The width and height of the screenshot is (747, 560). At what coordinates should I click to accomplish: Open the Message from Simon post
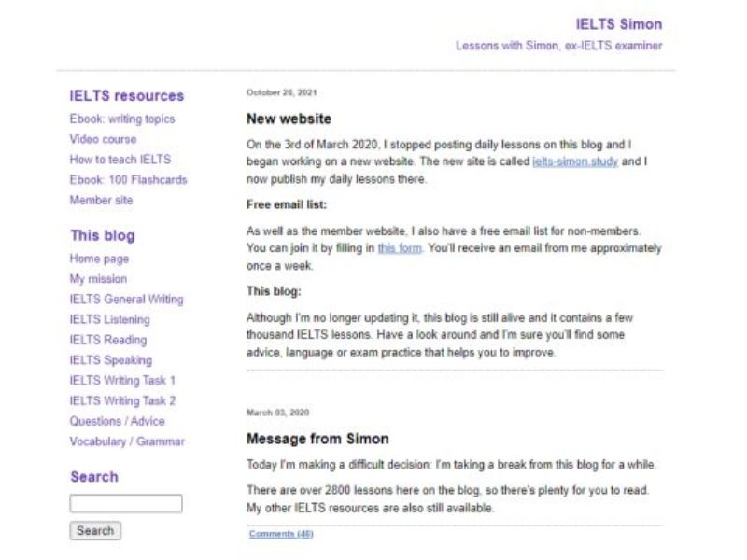[x=317, y=439]
